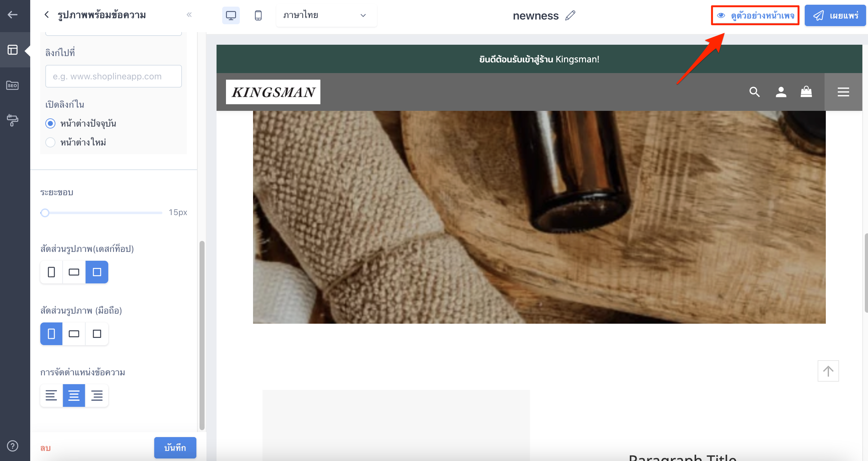Collapse the side panel with double chevron

(x=189, y=14)
